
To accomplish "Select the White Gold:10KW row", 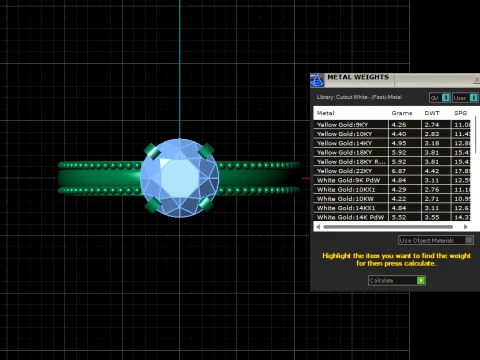I will (x=392, y=199).
